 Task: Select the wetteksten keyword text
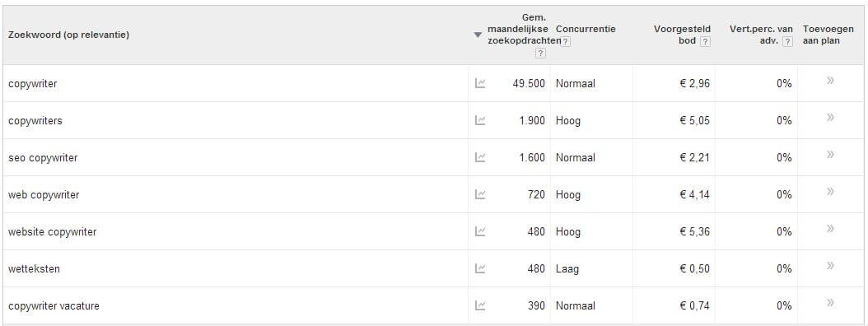click(34, 269)
